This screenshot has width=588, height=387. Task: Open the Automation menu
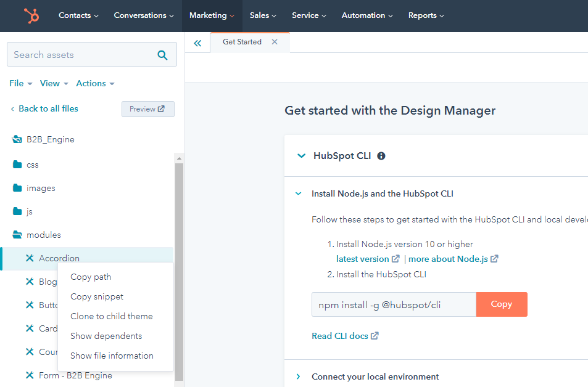coord(367,15)
